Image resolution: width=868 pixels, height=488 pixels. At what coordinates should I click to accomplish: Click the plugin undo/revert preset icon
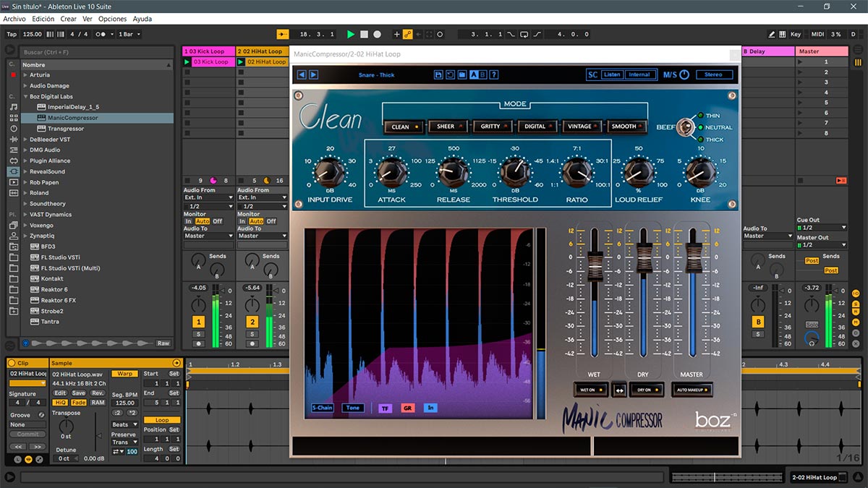click(x=450, y=74)
